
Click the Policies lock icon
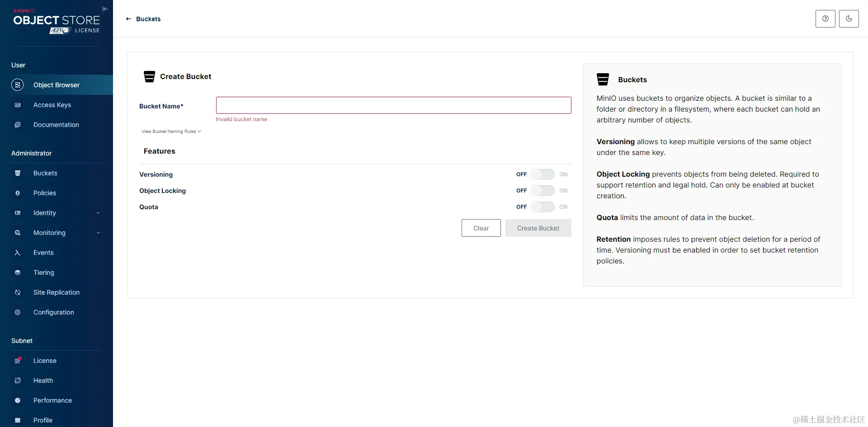(x=18, y=193)
